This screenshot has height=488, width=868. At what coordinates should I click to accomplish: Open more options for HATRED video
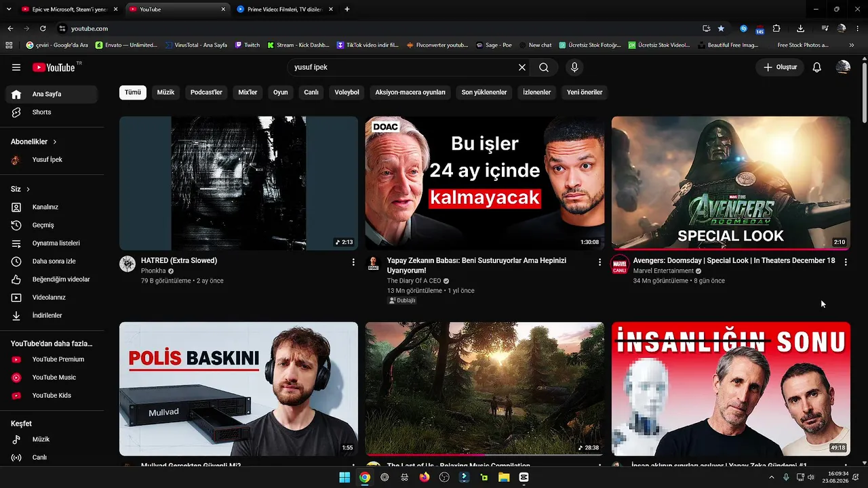(x=353, y=262)
